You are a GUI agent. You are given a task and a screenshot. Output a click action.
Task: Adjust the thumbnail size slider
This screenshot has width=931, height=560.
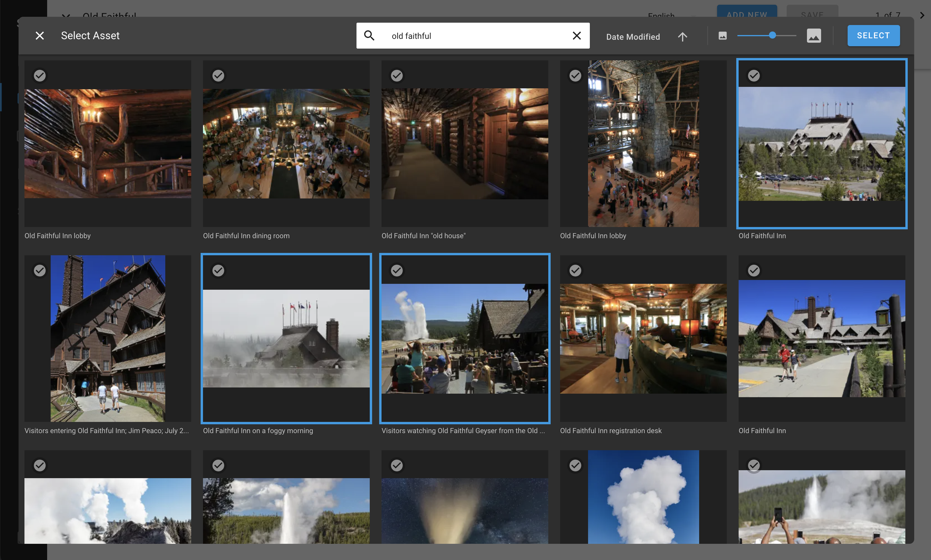point(767,35)
